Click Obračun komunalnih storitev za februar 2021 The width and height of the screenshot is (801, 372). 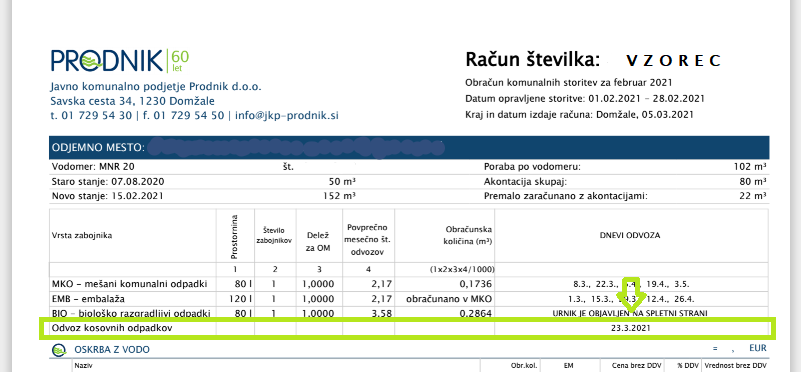[569, 83]
